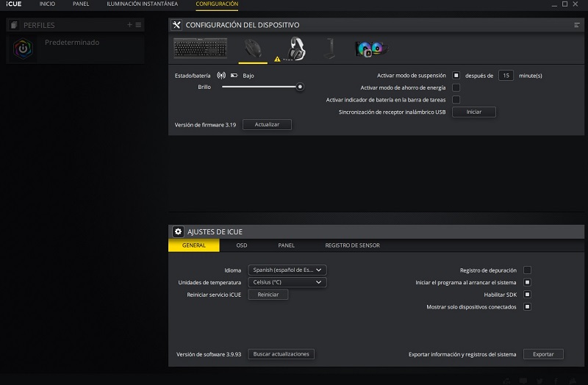The image size is (588, 385).
Task: Open the Iluminación Instantánea top menu
Action: pyautogui.click(x=143, y=4)
